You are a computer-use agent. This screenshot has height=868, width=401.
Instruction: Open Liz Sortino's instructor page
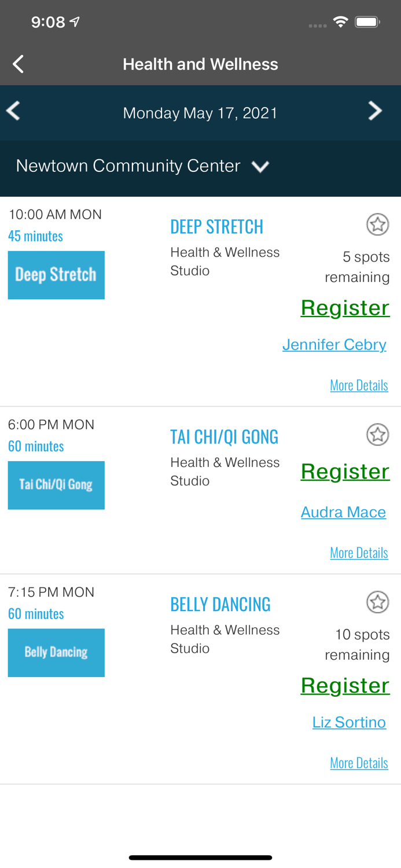coord(349,722)
